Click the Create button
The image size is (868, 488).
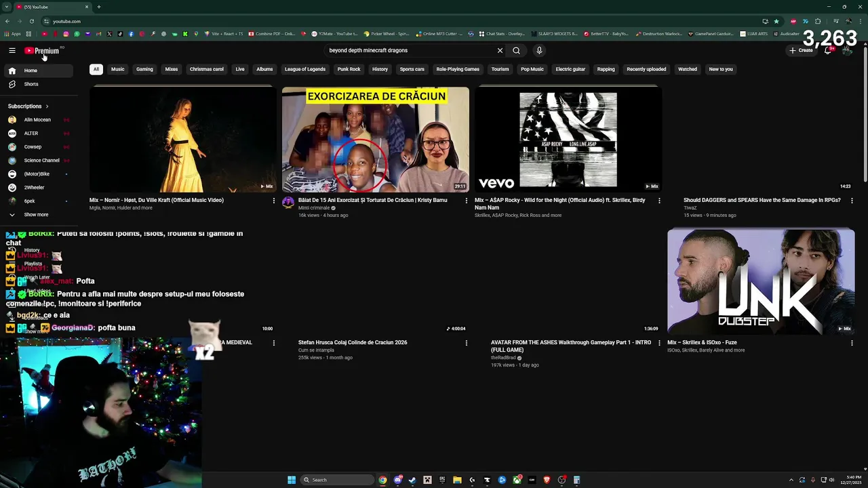click(x=801, y=50)
